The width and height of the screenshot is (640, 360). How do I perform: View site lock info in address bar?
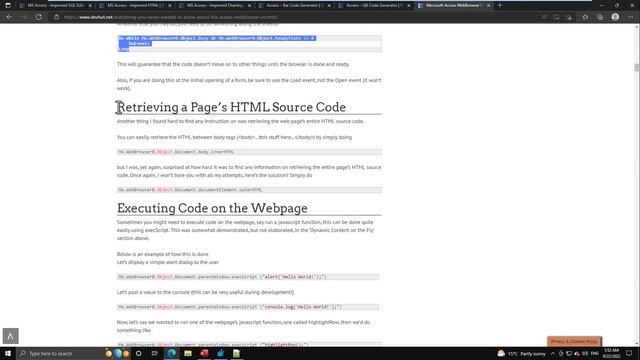[x=57, y=17]
